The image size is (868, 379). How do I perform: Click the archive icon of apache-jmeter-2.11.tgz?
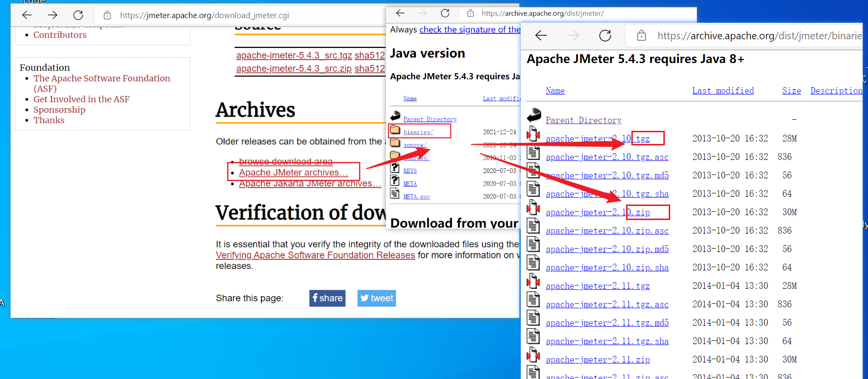click(x=533, y=281)
